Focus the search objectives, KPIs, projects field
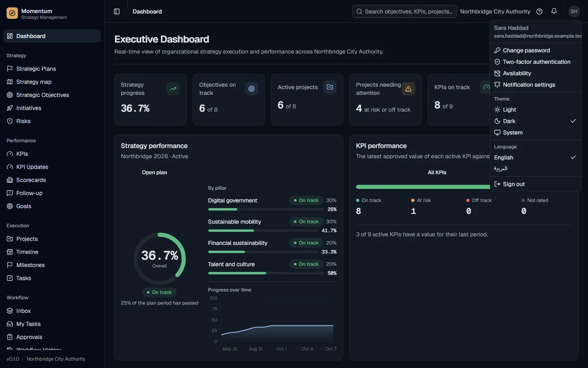The height and width of the screenshot is (368, 588). click(x=405, y=11)
